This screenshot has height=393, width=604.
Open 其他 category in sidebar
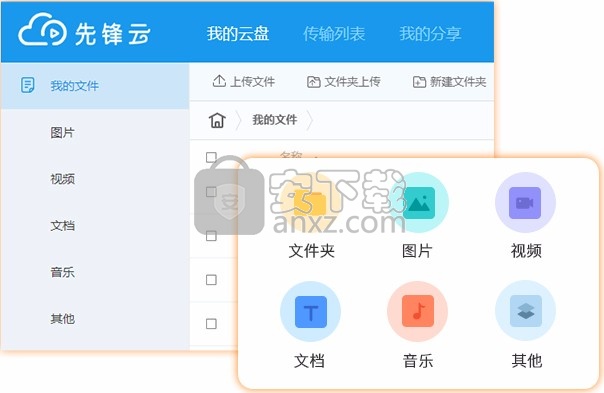62,319
